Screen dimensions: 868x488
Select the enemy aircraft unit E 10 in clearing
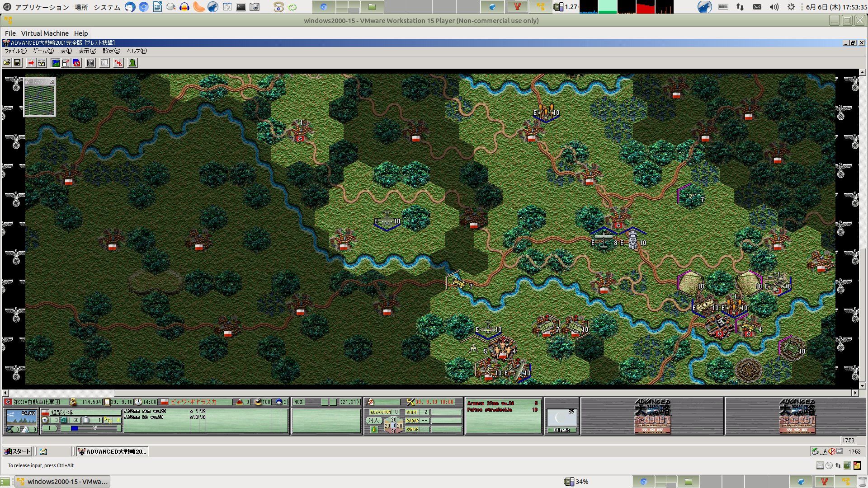click(x=387, y=221)
